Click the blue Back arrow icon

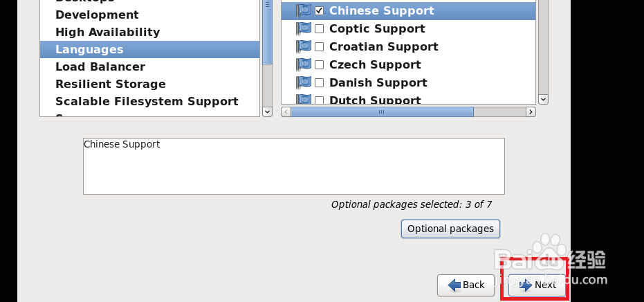[454, 285]
